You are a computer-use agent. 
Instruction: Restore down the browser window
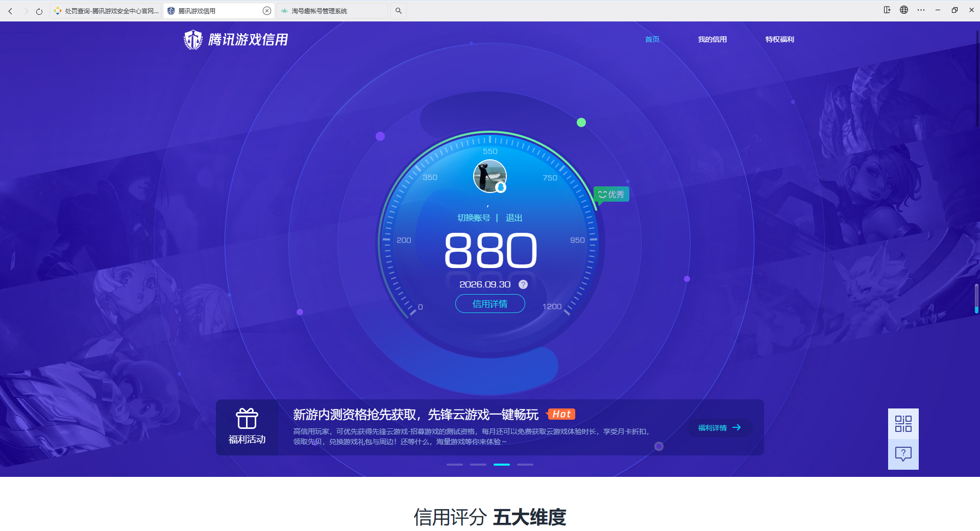[x=954, y=10]
